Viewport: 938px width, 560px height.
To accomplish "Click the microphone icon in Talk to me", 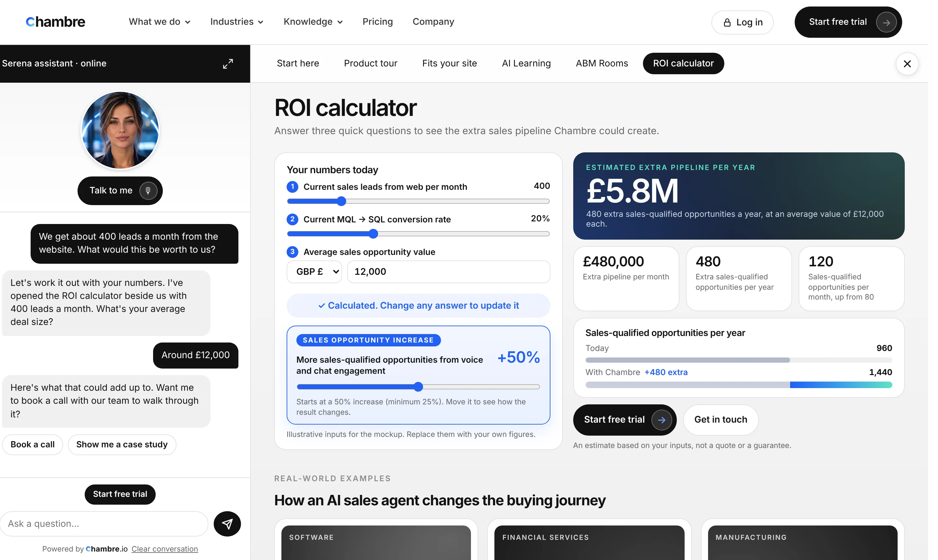I will (x=148, y=190).
